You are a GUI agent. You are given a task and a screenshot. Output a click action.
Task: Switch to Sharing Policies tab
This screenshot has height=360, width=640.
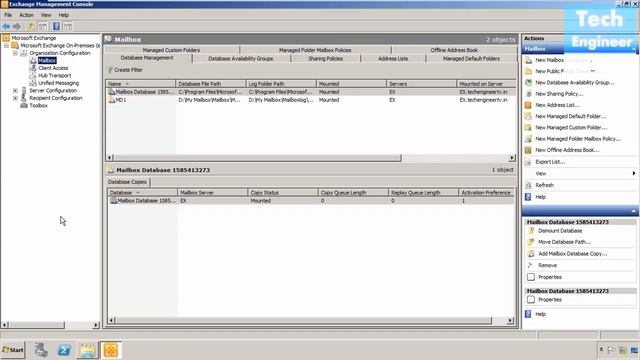pyautogui.click(x=325, y=59)
